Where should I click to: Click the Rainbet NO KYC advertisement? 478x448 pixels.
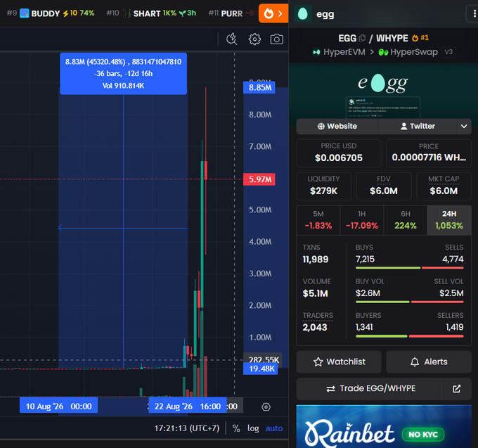pos(384,426)
